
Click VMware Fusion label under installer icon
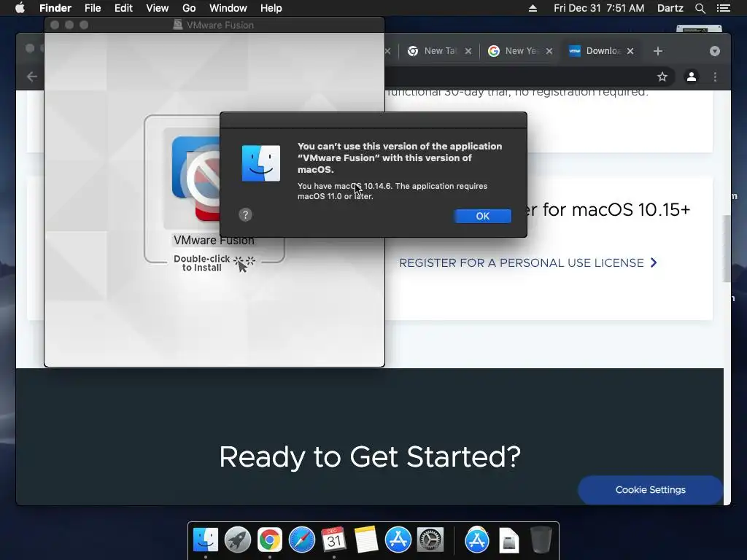pyautogui.click(x=214, y=241)
